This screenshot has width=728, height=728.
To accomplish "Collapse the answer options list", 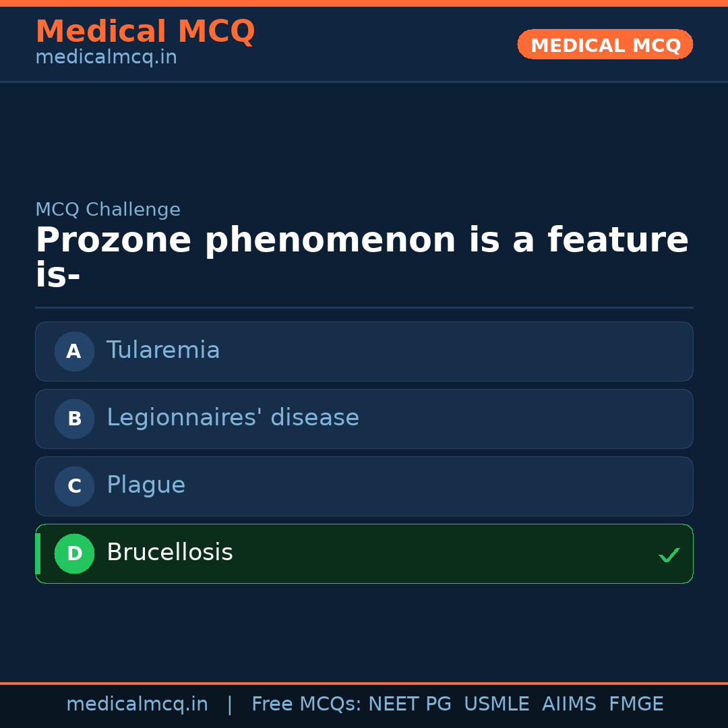I will [364, 452].
